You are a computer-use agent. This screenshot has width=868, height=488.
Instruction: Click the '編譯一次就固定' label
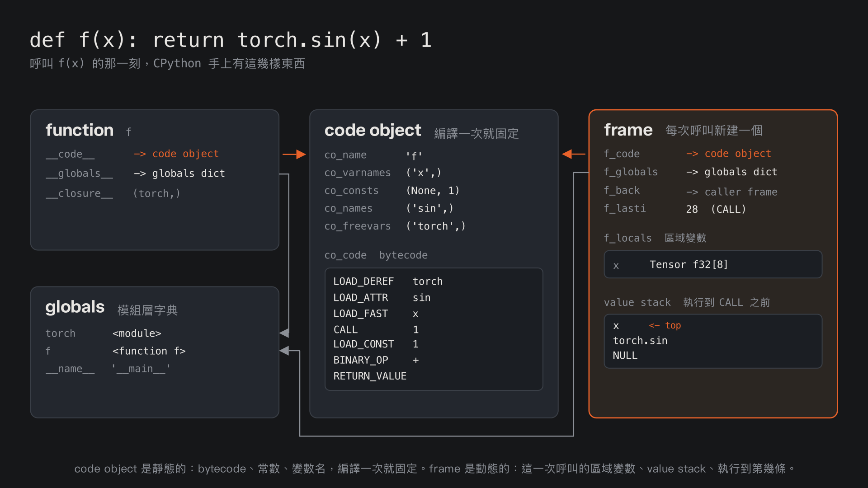click(x=476, y=134)
